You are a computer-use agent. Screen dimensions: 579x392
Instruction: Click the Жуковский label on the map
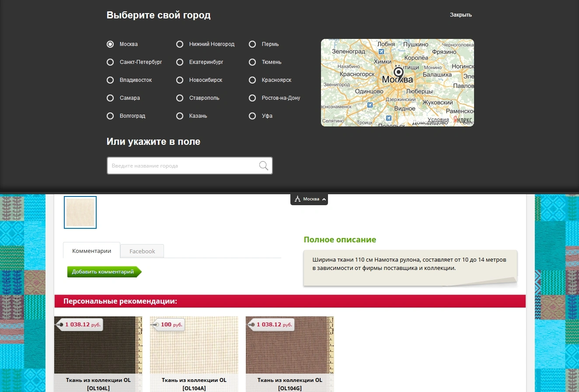(437, 102)
